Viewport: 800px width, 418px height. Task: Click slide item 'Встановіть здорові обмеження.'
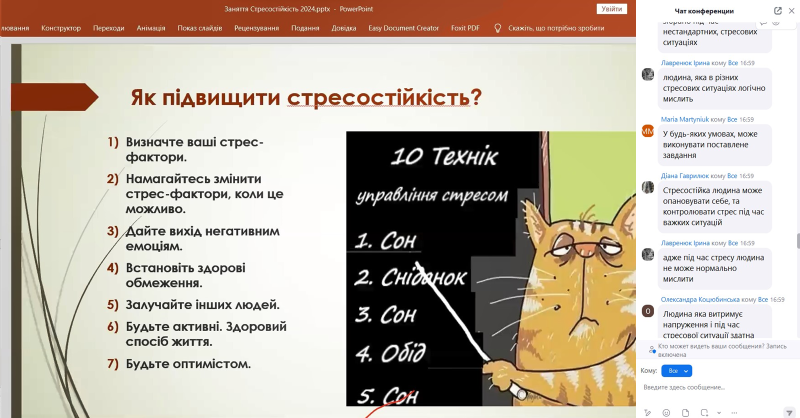click(x=186, y=275)
